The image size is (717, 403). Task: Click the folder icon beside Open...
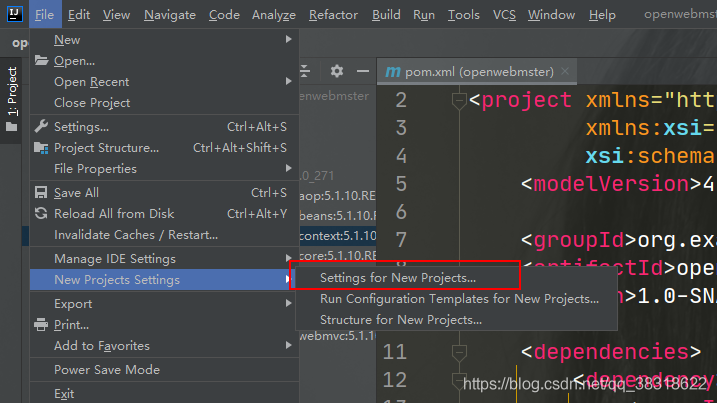pos(42,60)
